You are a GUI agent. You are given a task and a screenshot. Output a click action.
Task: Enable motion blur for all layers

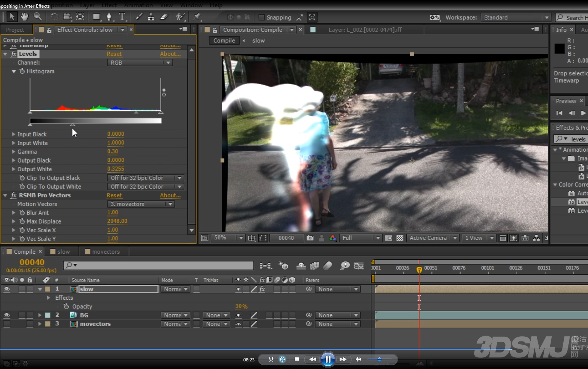328,266
